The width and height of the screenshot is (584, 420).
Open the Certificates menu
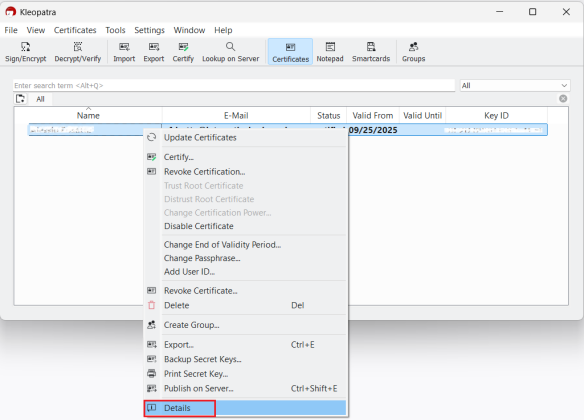click(x=75, y=30)
